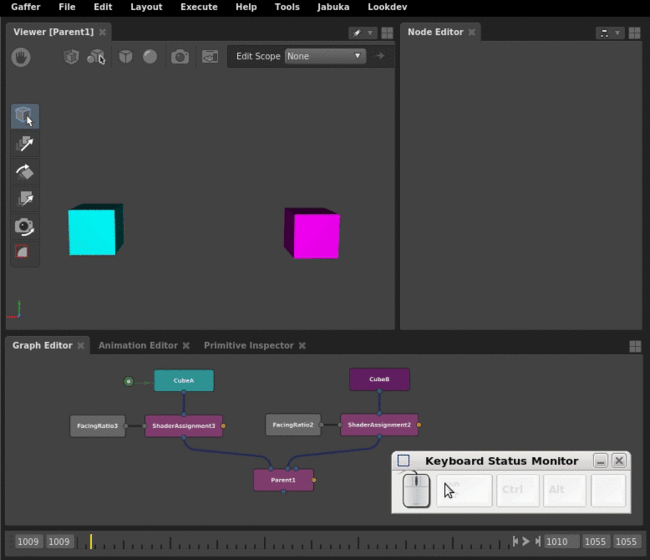Image resolution: width=650 pixels, height=560 pixels.
Task: Select the Translate tool in Viewer
Action: [x=25, y=144]
